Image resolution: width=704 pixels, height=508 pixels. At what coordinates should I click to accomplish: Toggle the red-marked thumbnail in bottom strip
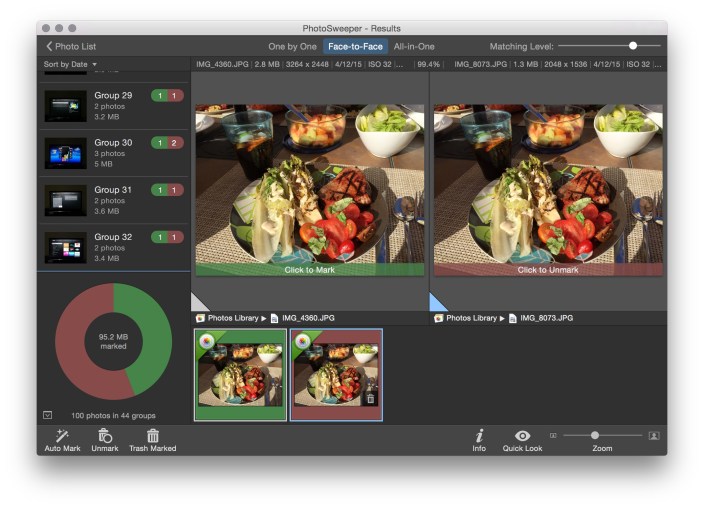point(336,375)
